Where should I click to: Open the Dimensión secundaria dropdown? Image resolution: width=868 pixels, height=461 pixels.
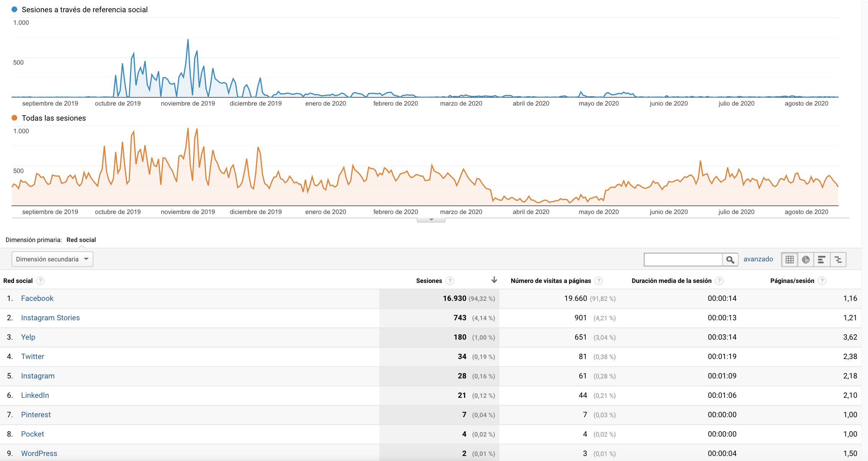[52, 259]
